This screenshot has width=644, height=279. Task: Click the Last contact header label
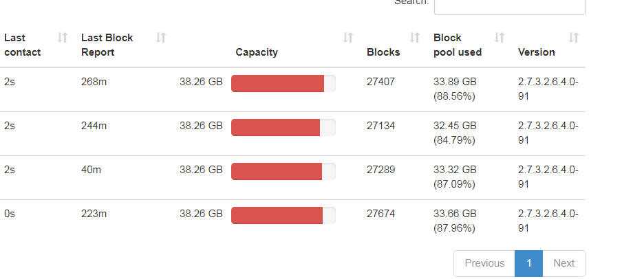(23, 45)
